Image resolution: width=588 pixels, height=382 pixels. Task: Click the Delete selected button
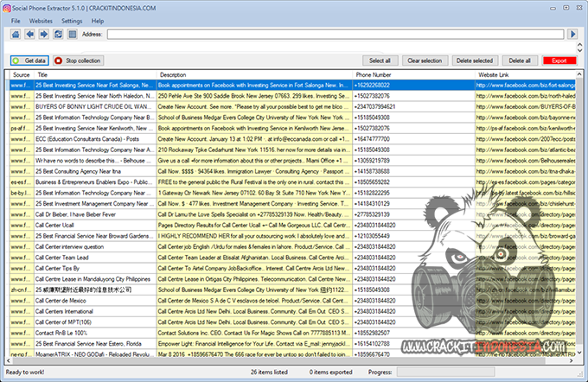click(475, 61)
